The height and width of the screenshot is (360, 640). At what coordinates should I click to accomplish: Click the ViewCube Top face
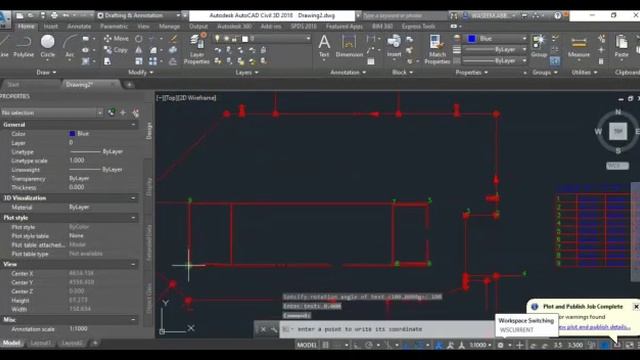[618, 131]
